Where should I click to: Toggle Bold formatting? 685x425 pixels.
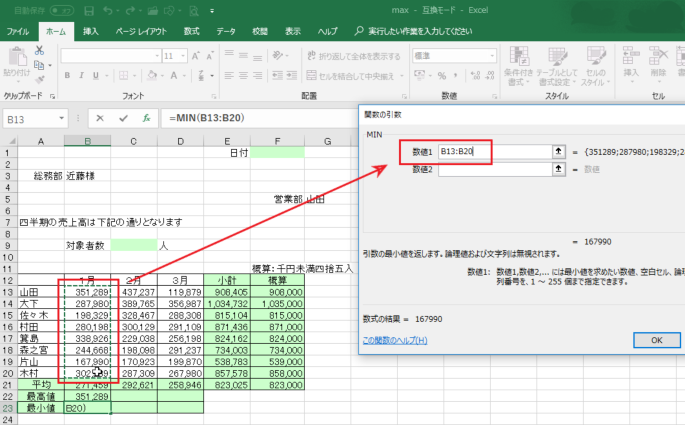pos(67,76)
